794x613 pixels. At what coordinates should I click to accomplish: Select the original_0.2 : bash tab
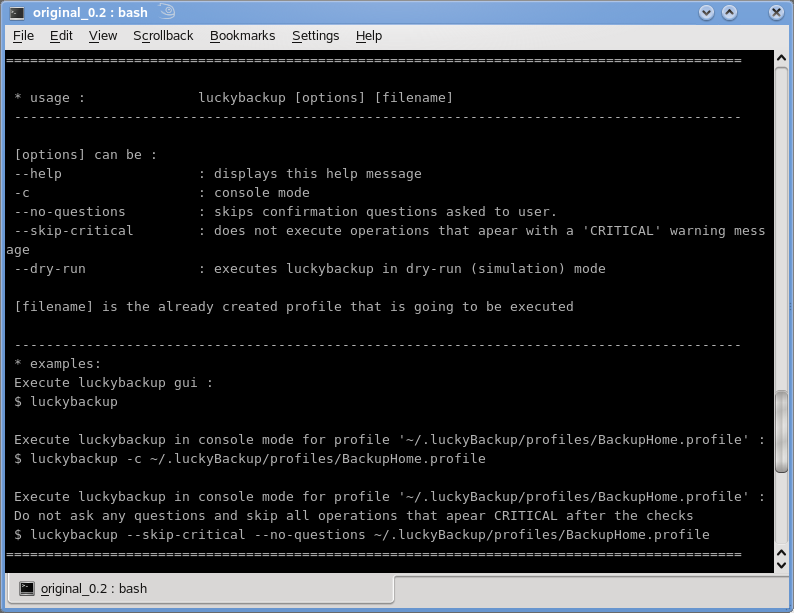click(202, 589)
